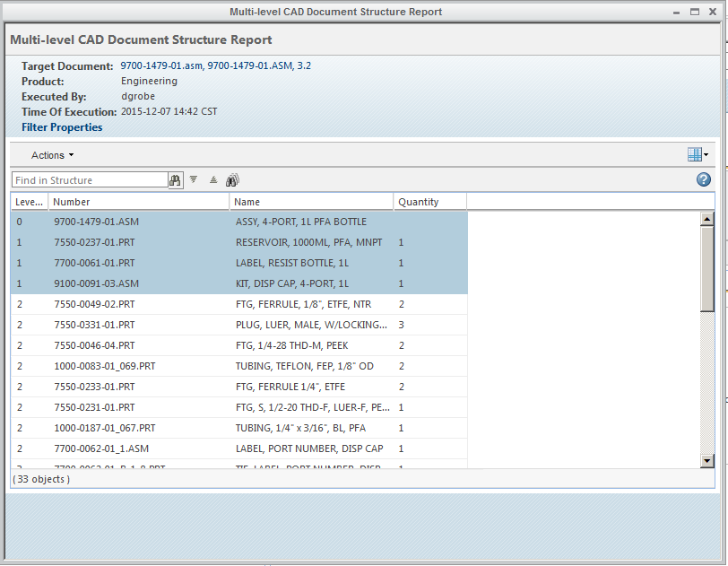Sort by the Quantity column header

pos(430,202)
